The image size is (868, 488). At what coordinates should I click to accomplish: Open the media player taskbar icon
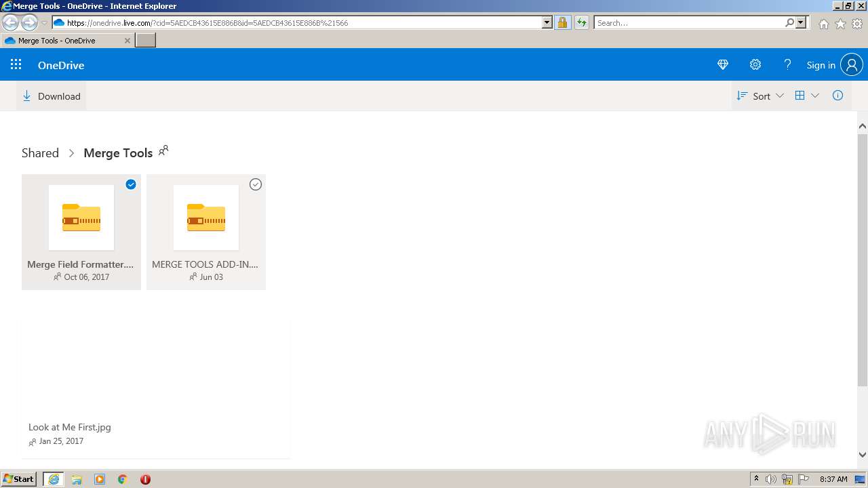click(100, 479)
